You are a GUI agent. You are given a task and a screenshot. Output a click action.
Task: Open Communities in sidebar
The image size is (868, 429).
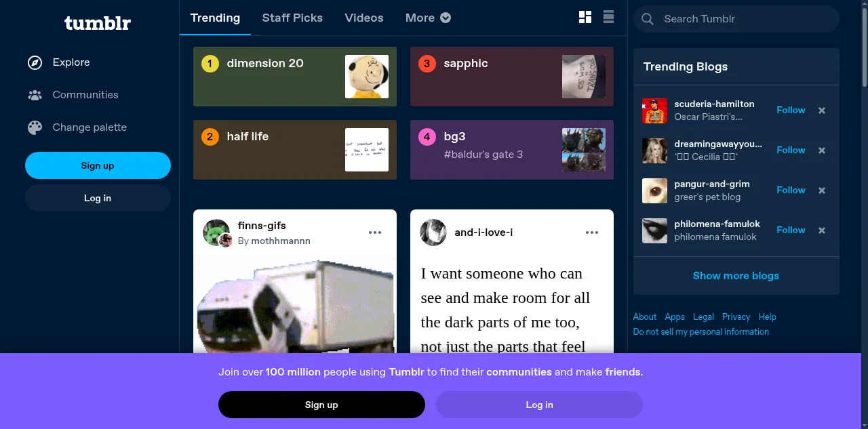pos(85,95)
